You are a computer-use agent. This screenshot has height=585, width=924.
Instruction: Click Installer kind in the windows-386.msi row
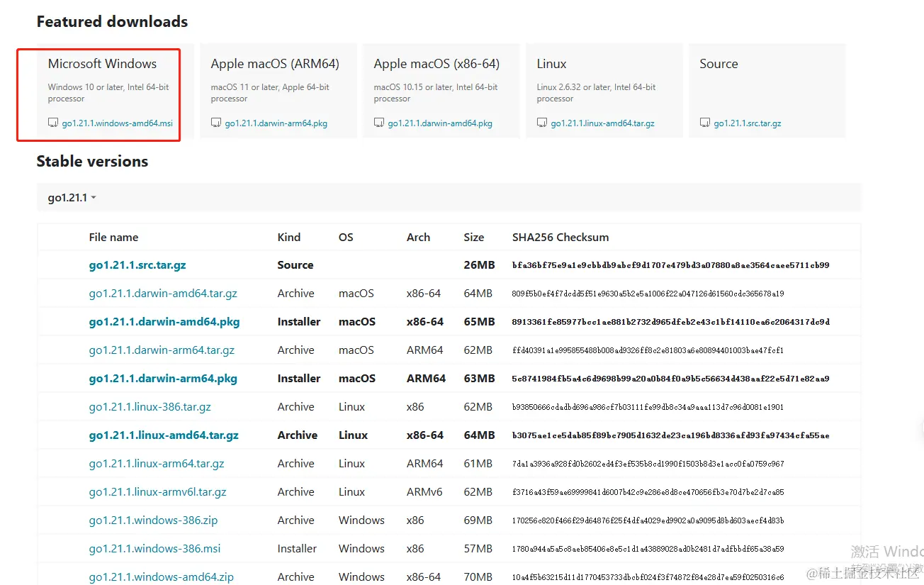pos(297,549)
